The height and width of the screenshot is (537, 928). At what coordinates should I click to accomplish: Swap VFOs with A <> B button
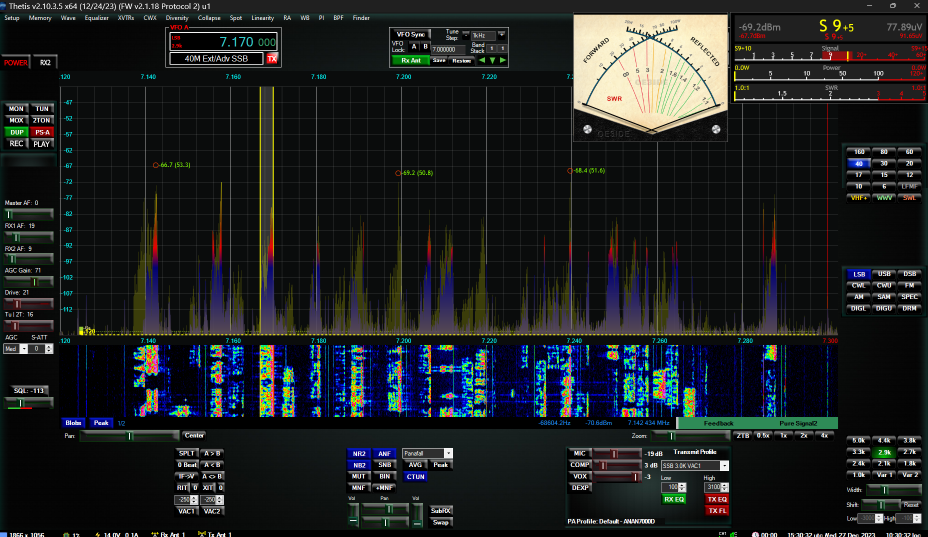212,476
